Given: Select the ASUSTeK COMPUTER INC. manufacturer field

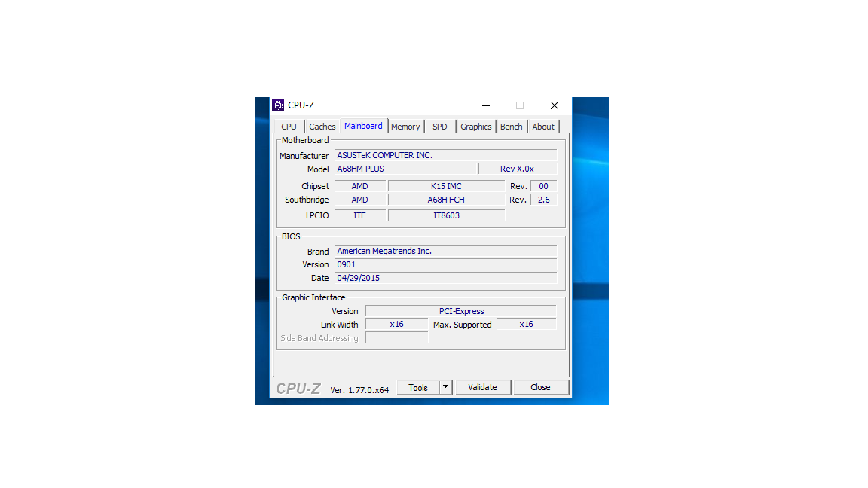Looking at the screenshot, I should tap(445, 155).
